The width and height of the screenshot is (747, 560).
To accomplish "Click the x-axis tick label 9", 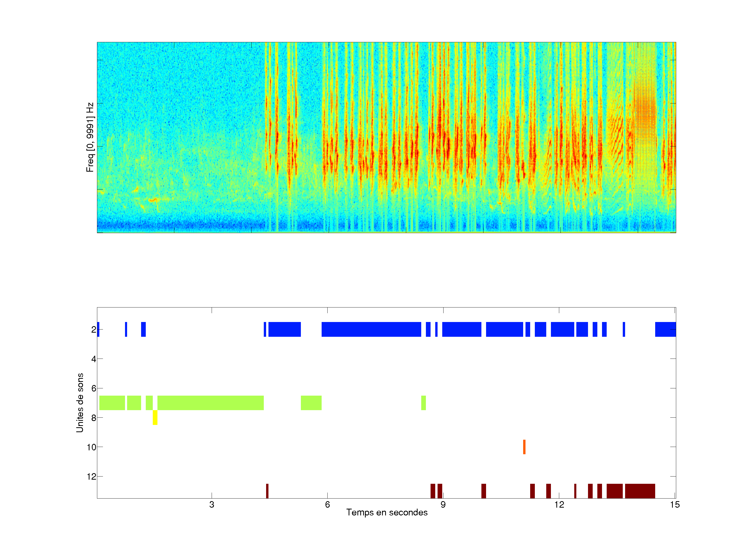I will coord(443,505).
